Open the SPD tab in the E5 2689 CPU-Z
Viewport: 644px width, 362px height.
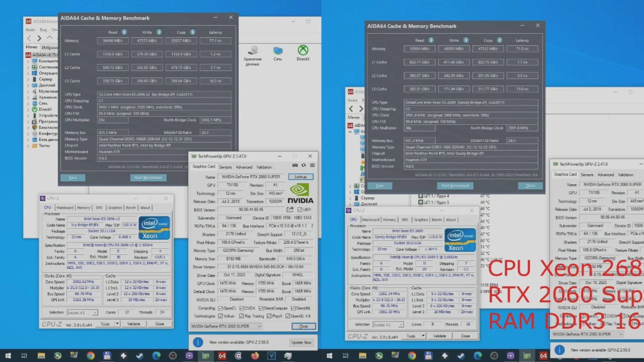[405, 220]
